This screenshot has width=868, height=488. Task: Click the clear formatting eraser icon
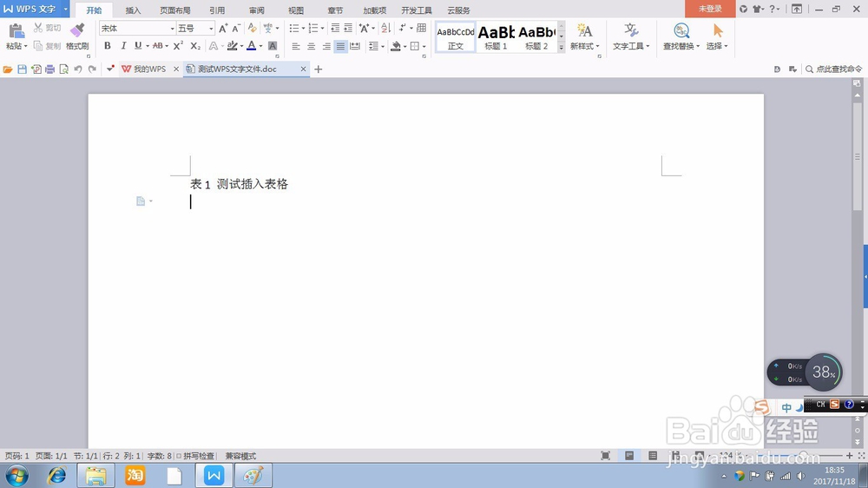pos(252,29)
